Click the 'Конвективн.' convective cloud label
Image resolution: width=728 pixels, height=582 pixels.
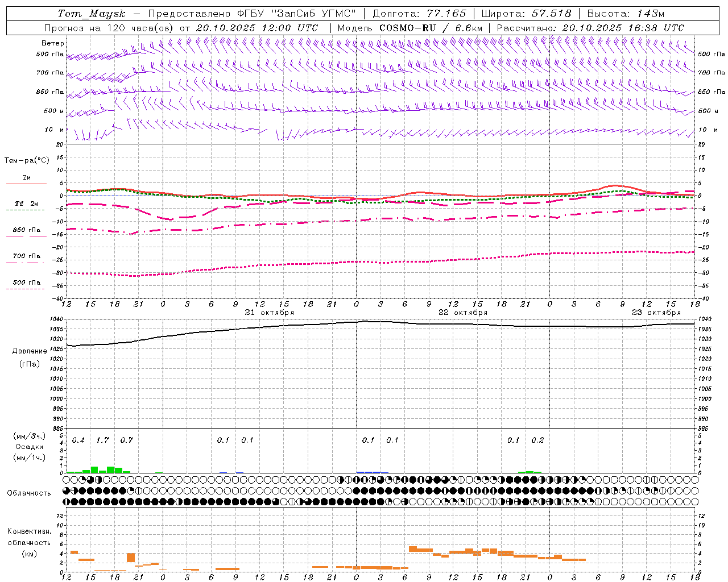tap(29, 531)
